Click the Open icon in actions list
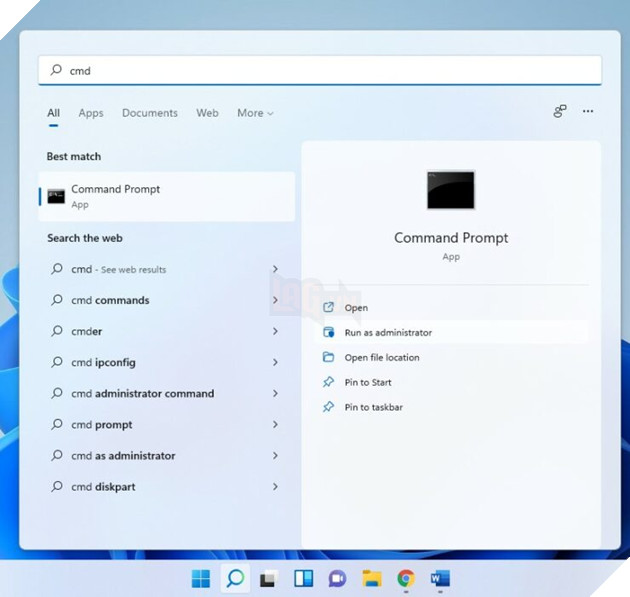Screen dimensions: 630x597 pos(328,307)
